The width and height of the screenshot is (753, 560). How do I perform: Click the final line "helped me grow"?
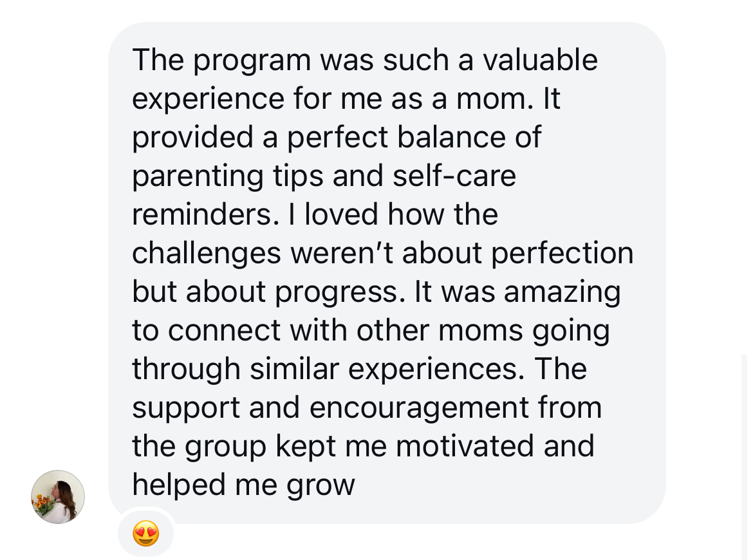coord(243,485)
